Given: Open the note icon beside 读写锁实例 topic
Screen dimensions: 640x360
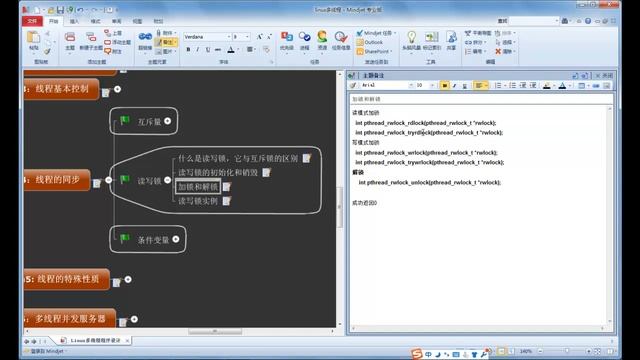Looking at the screenshot, I should [x=227, y=201].
